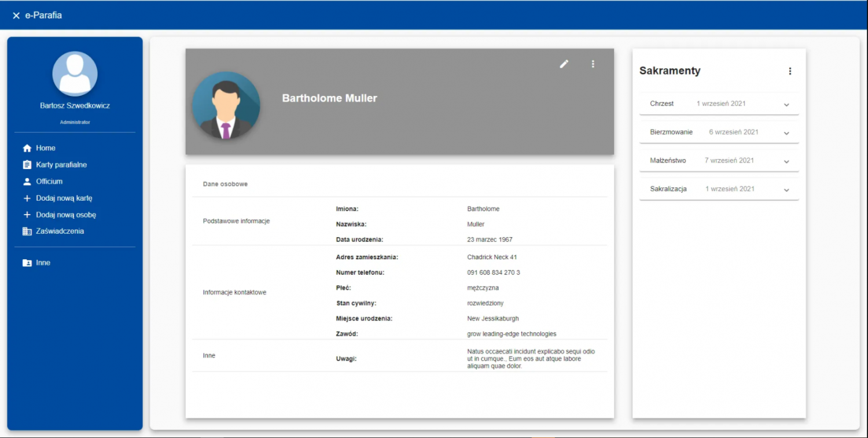This screenshot has height=438, width=868.
Task: Open the three-dot menu on profile header
Action: point(593,64)
